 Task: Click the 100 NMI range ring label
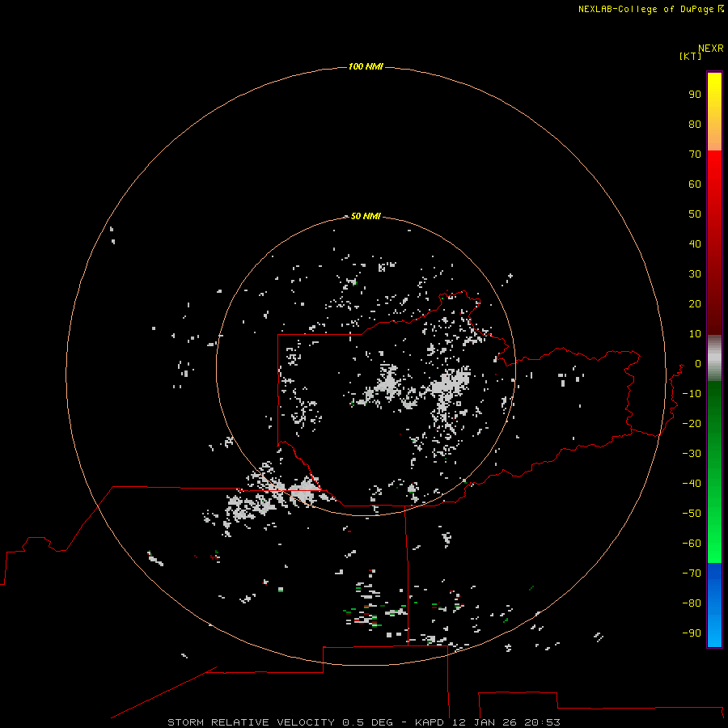[x=366, y=67]
